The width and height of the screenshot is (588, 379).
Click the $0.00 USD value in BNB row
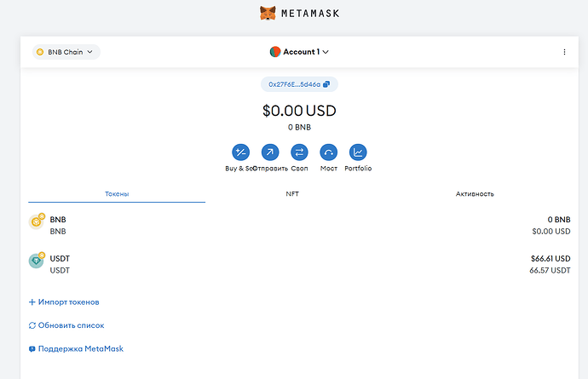coord(551,232)
